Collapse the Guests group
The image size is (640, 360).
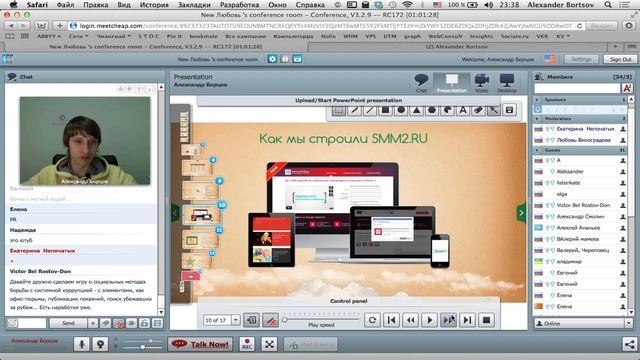537,150
